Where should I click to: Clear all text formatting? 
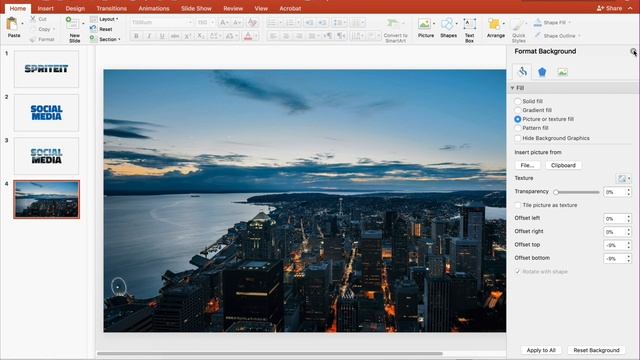pos(253,22)
